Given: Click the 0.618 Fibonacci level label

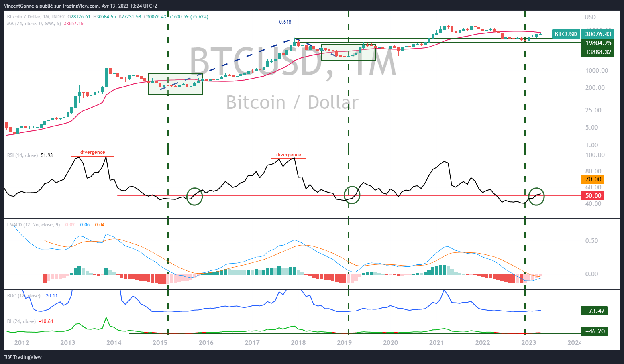Looking at the screenshot, I should tap(285, 22).
